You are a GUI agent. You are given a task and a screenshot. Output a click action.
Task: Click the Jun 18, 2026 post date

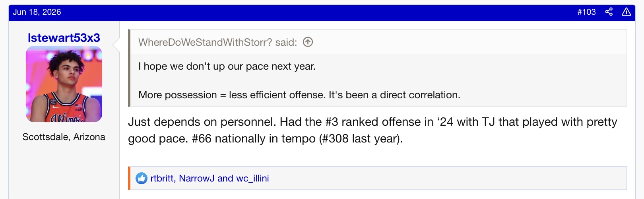(37, 12)
